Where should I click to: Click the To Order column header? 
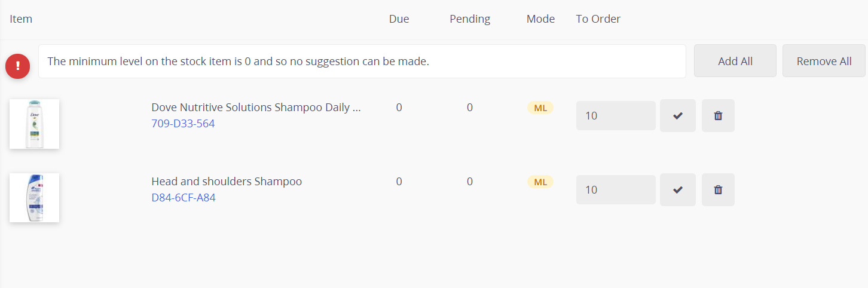598,19
